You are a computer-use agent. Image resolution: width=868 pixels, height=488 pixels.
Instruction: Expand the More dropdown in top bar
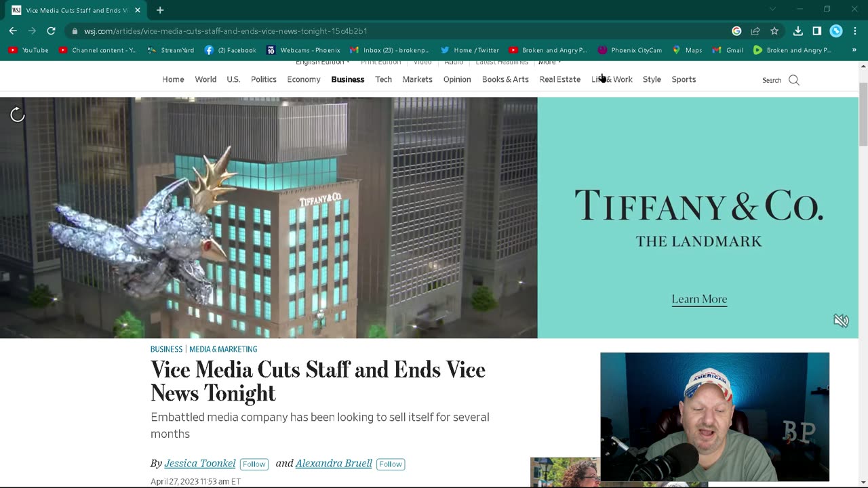(549, 62)
